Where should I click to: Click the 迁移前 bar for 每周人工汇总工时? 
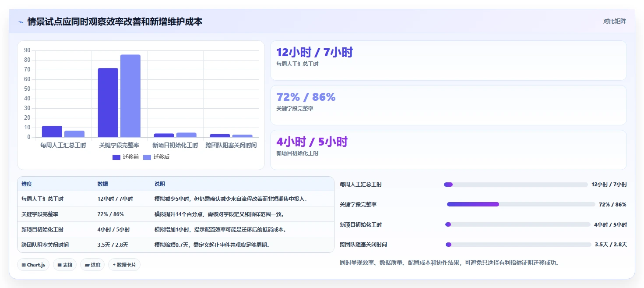tap(52, 132)
